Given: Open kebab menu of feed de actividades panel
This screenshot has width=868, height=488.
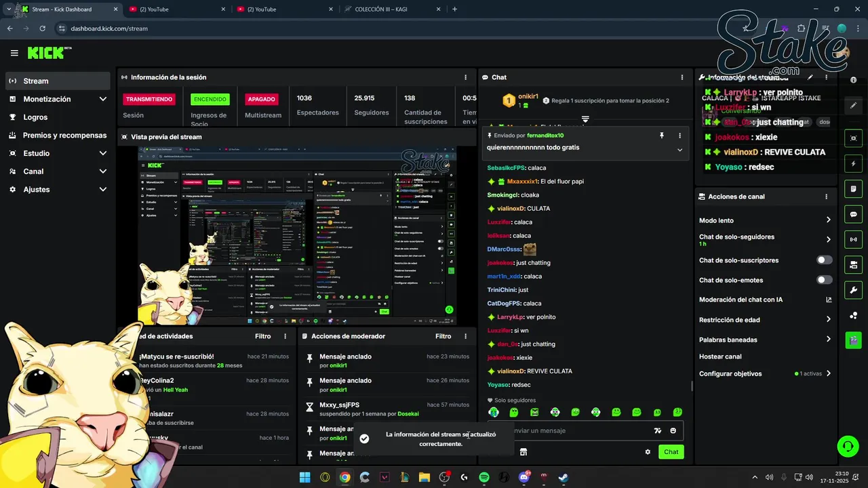Looking at the screenshot, I should click(285, 336).
